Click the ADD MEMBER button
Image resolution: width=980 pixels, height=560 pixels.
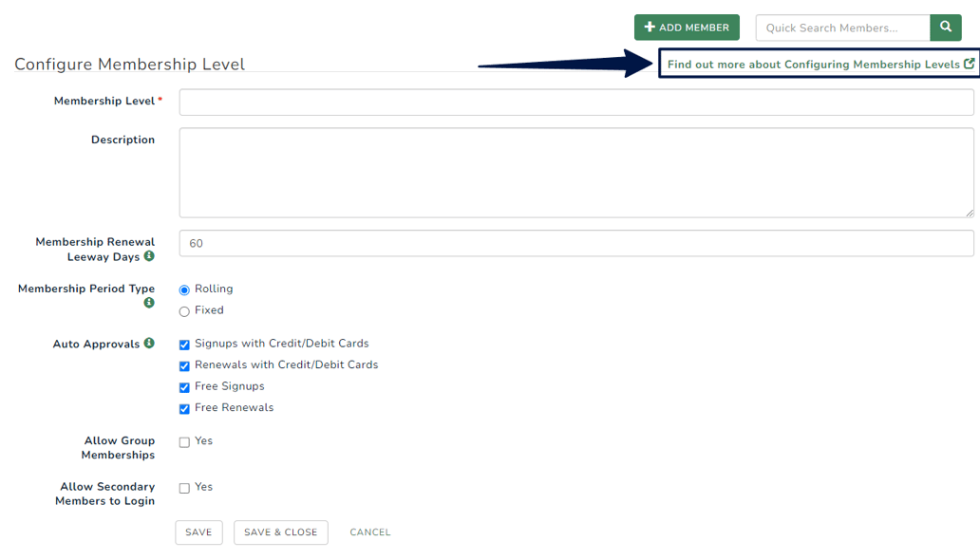687,27
